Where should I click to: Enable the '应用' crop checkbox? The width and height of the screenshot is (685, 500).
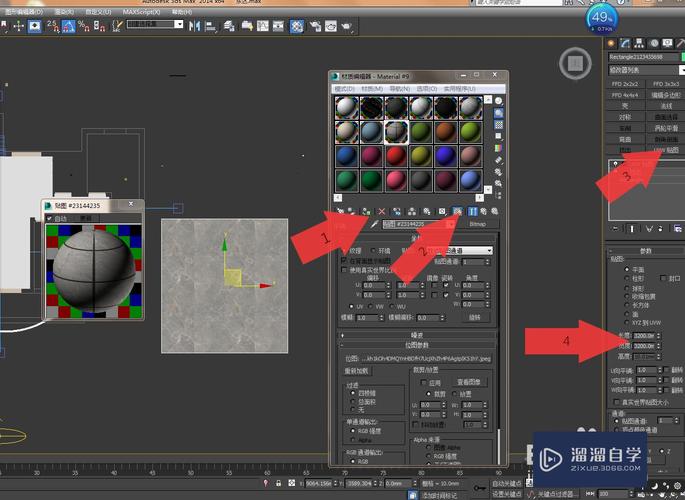422,382
